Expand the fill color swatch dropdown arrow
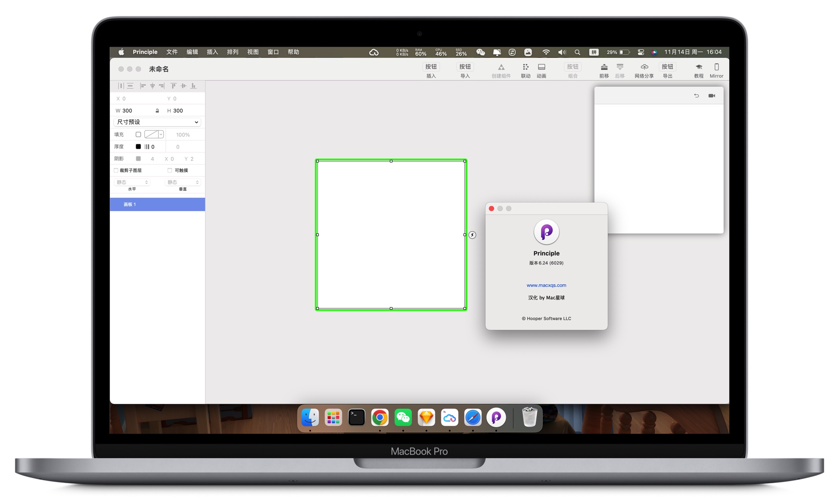The width and height of the screenshot is (840, 504). (161, 134)
